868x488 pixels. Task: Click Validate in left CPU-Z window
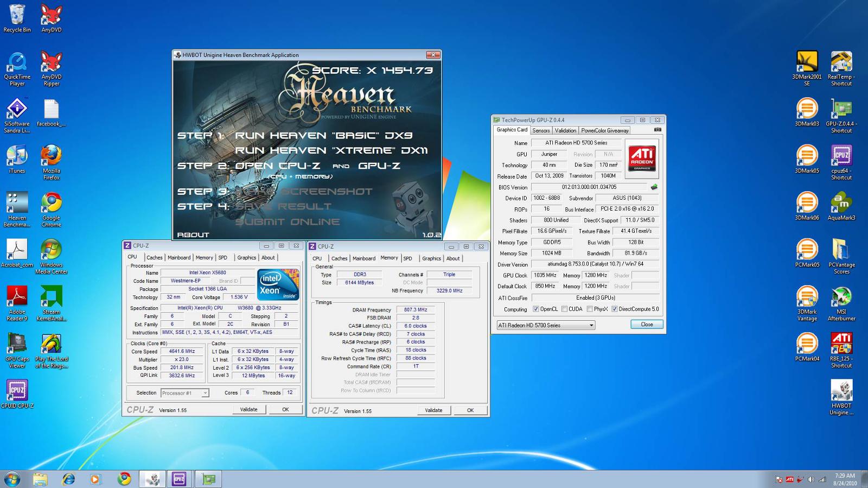248,409
